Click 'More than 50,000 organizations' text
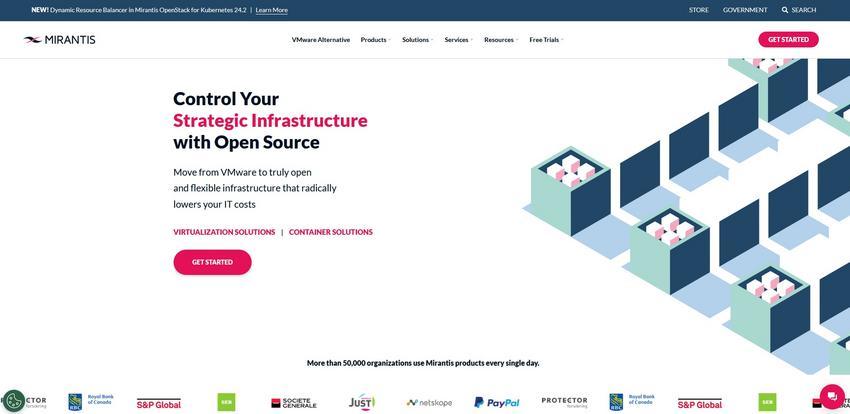 coord(423,363)
